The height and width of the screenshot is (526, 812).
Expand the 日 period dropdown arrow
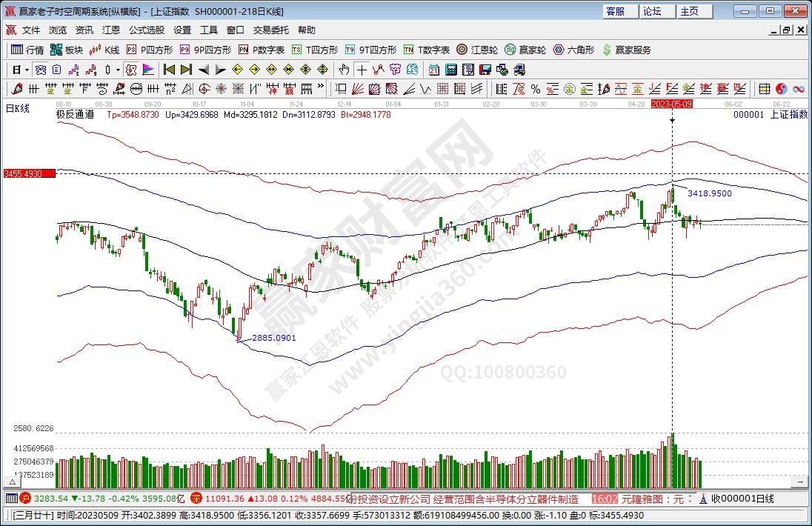tap(27, 70)
